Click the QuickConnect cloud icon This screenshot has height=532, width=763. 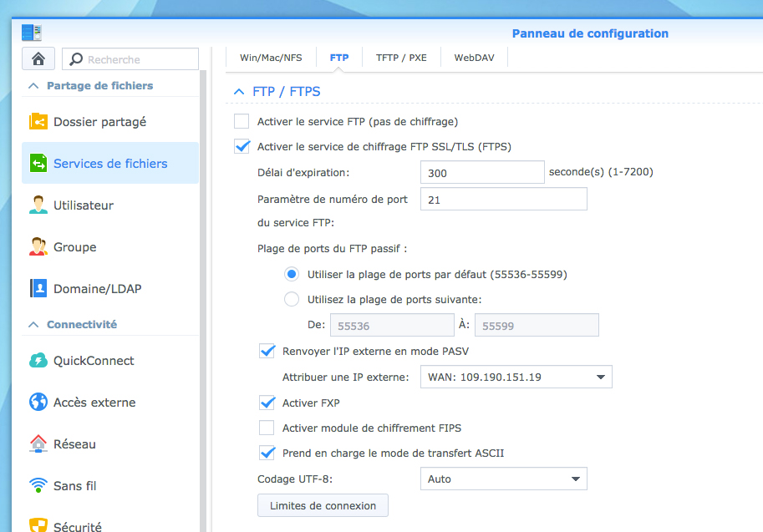pos(38,361)
